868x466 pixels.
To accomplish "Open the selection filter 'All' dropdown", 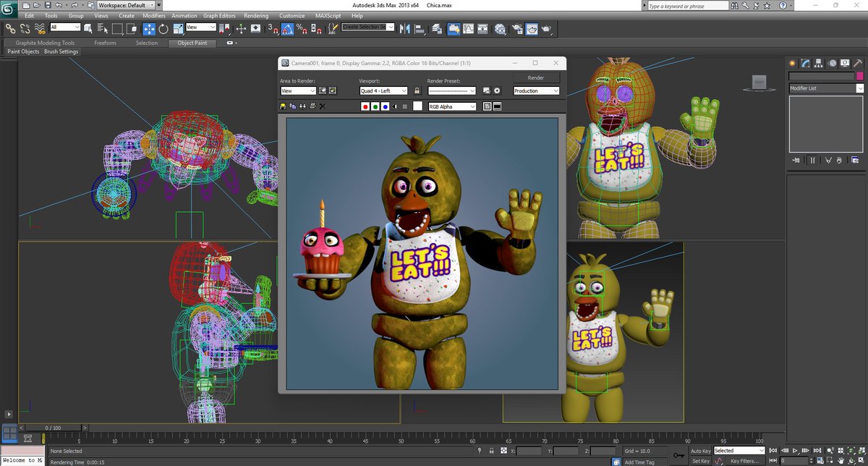I will point(65,27).
